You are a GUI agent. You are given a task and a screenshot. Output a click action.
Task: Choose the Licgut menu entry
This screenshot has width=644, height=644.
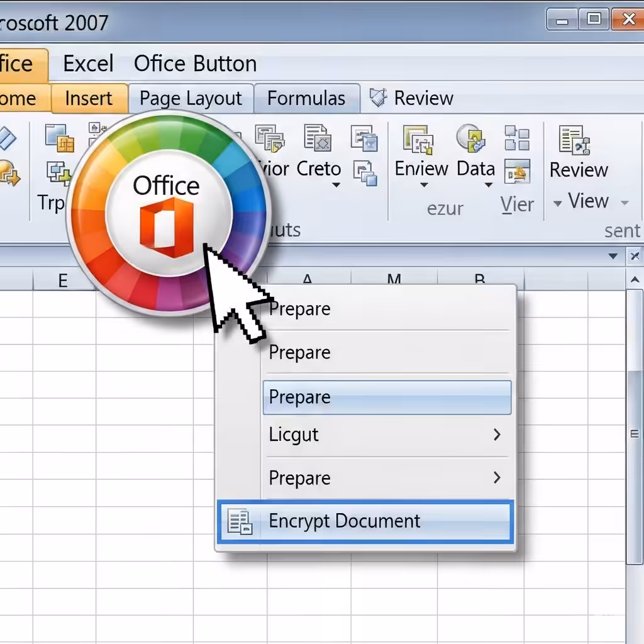tap(387, 435)
